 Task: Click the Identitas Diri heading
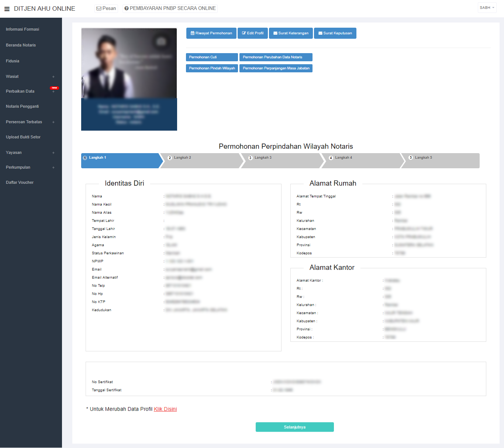point(124,183)
